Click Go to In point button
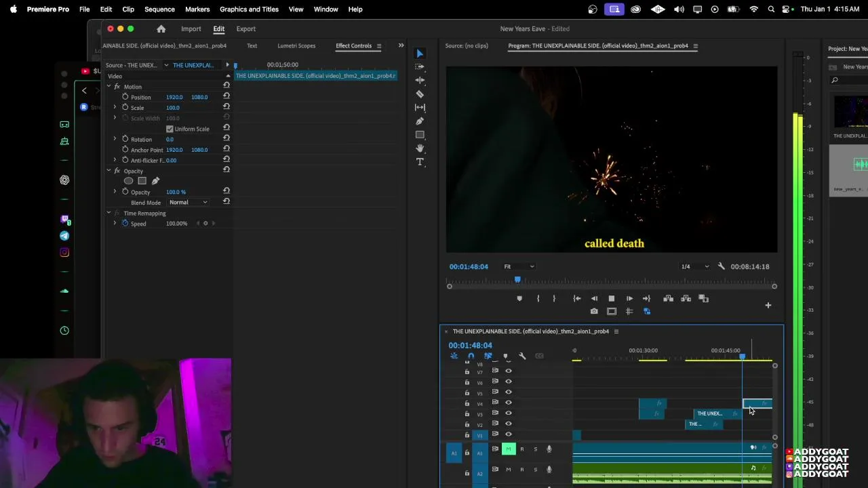The height and width of the screenshot is (488, 868). click(x=576, y=298)
